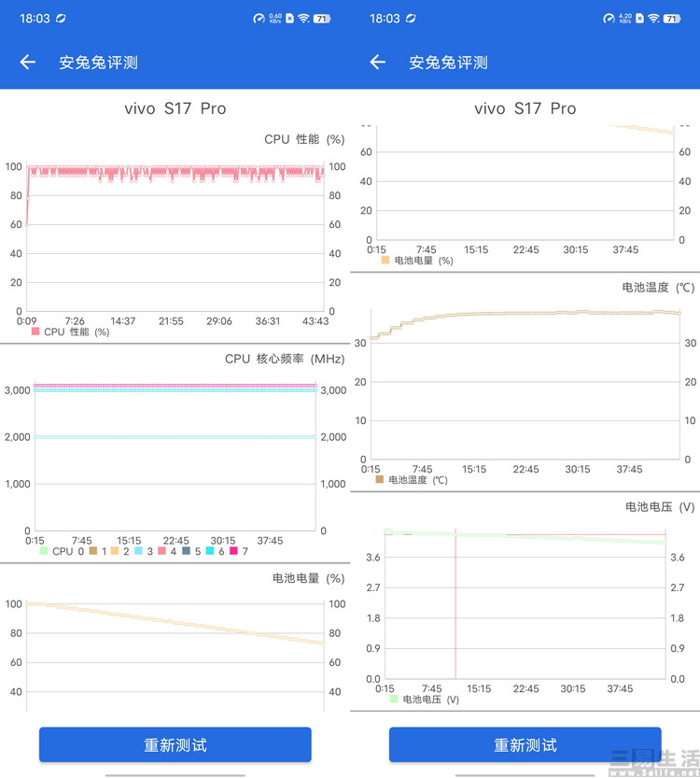This screenshot has height=778, width=700.
Task: Tap the CPU 4 salmon legend swatch
Action: coord(161,551)
